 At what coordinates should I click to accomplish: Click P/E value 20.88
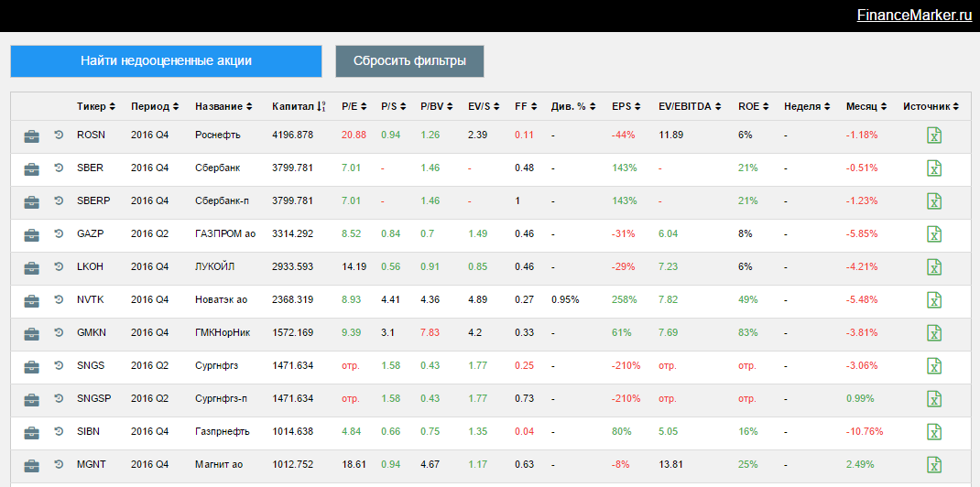354,135
